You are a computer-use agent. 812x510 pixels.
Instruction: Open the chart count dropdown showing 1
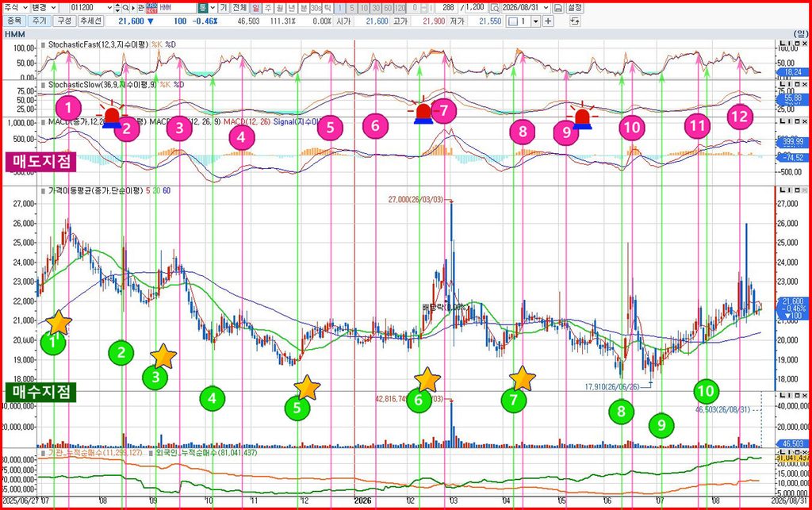536,21
